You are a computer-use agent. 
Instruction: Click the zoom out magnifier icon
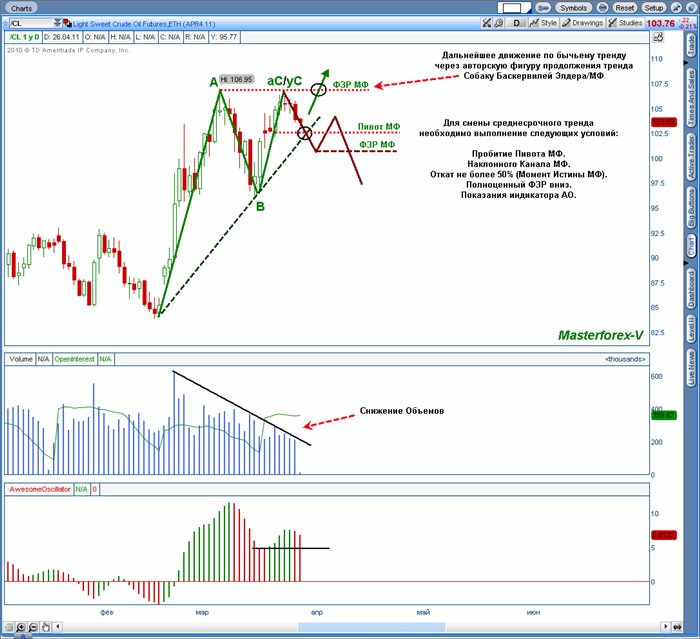click(33, 627)
